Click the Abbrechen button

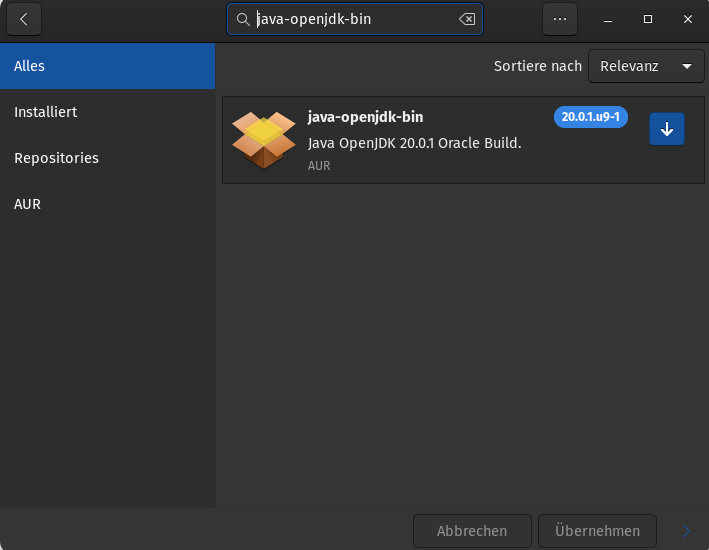[x=472, y=531]
